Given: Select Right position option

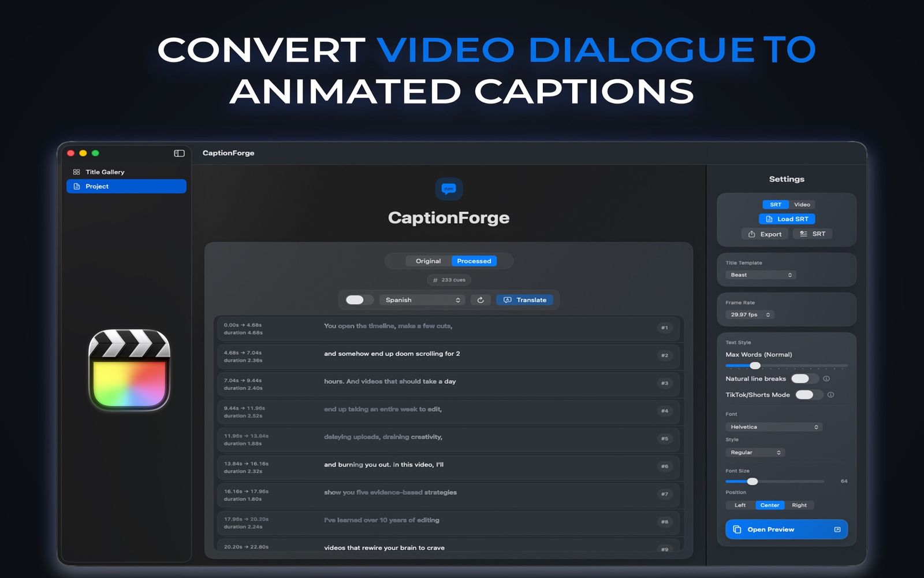Looking at the screenshot, I should pos(799,505).
